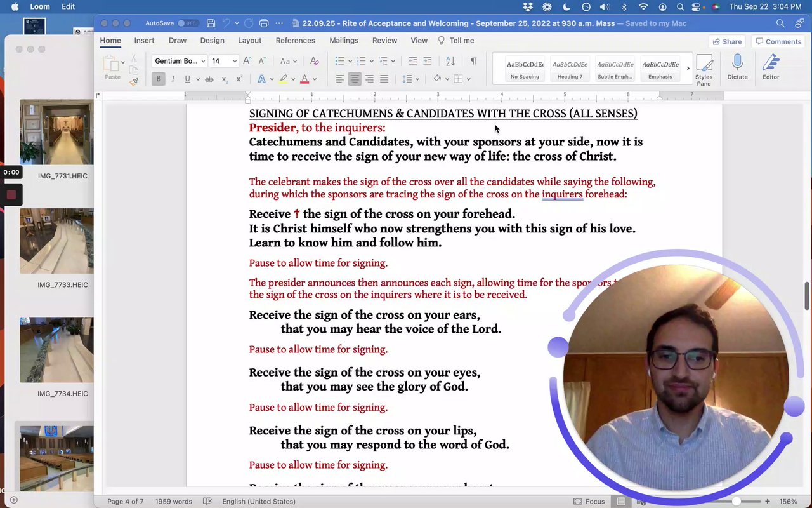Open the font name dropdown
Viewport: 812px width, 508px height.
(x=203, y=61)
